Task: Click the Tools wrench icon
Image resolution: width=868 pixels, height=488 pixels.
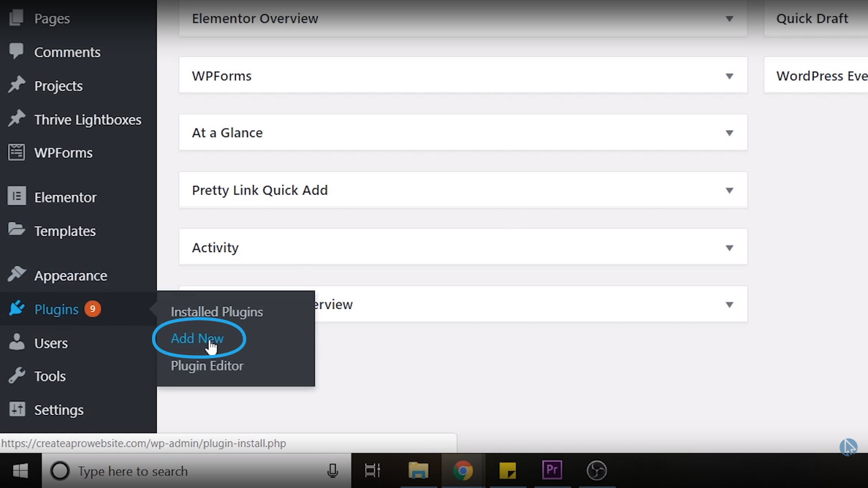Action: (16, 375)
